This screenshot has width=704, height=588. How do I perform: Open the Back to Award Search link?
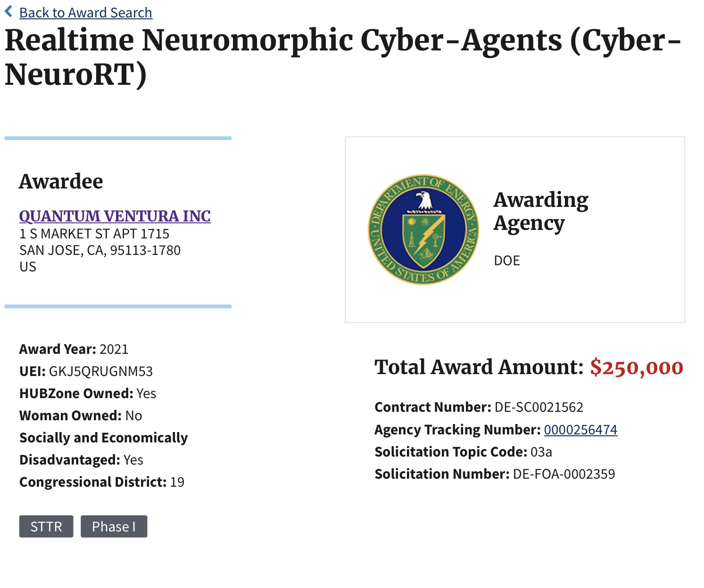(85, 13)
